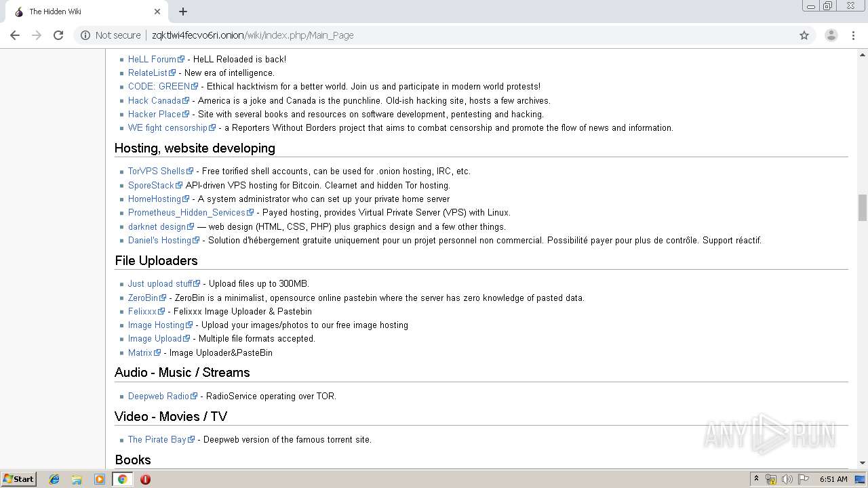Open the Image Hosting link
The width and height of the screenshot is (868, 488).
[x=156, y=325]
